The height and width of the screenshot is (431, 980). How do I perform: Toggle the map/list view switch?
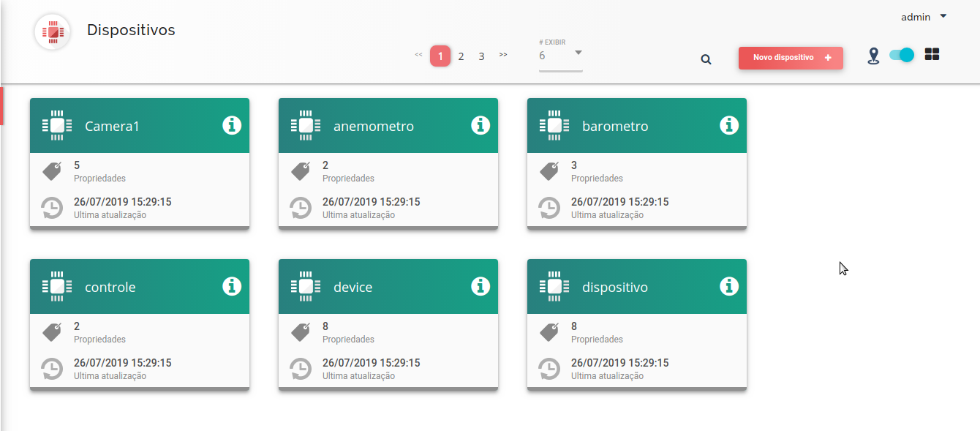902,55
